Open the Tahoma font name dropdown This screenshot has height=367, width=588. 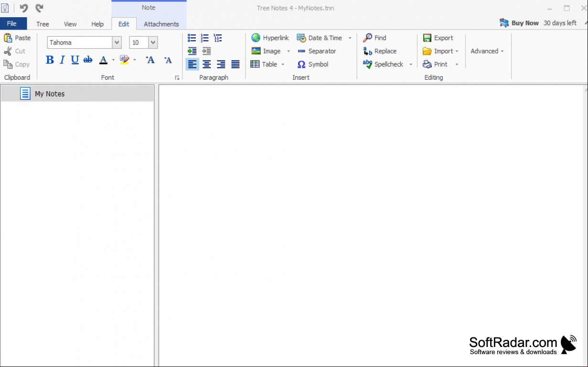coord(117,42)
